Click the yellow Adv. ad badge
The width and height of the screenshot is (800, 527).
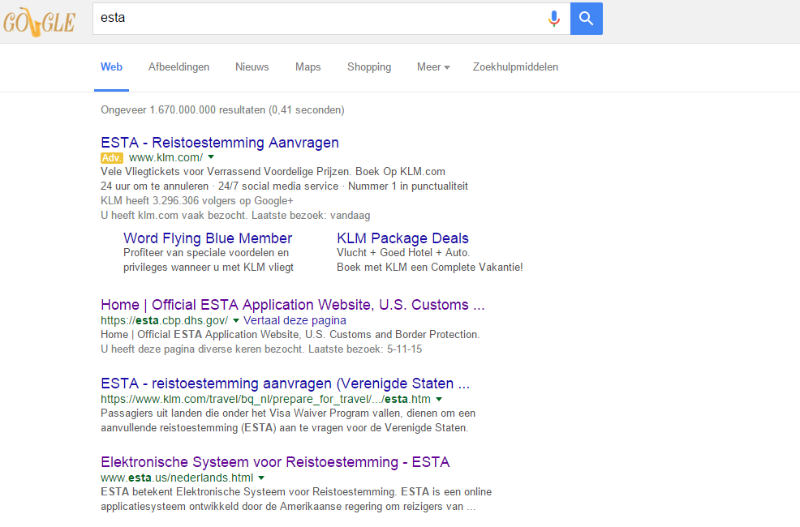point(111,158)
